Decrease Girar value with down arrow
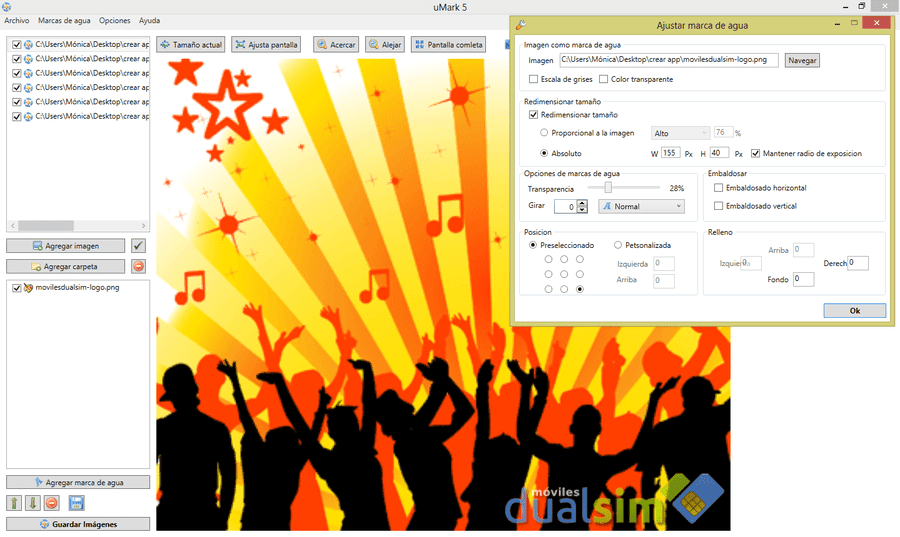 (582, 210)
